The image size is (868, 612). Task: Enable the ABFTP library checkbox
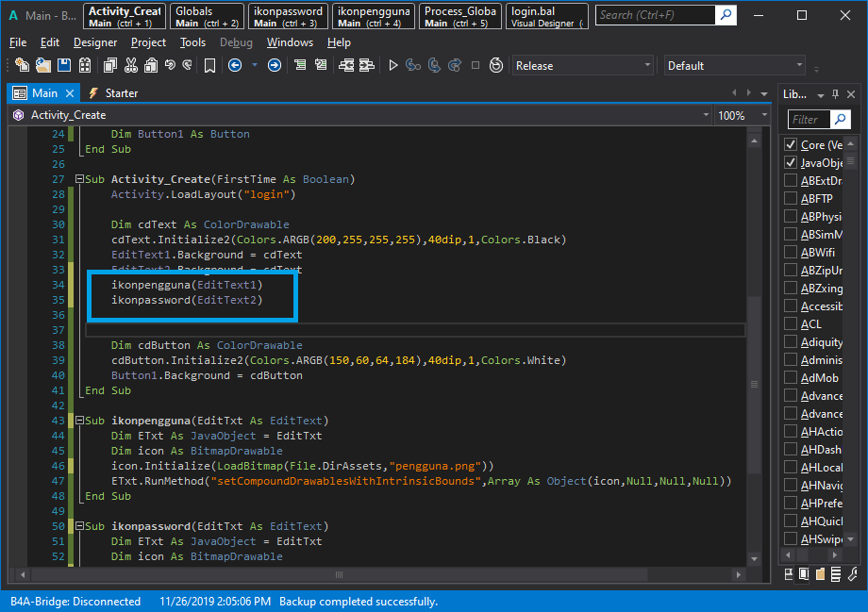click(x=791, y=199)
